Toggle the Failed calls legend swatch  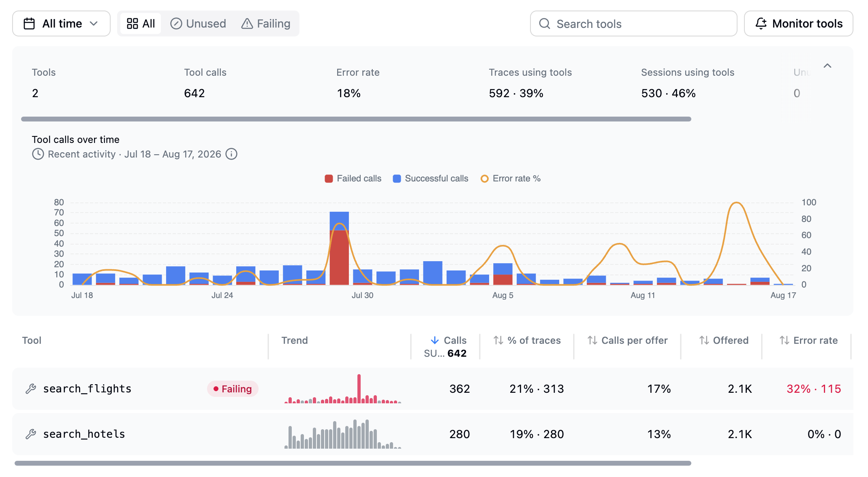coord(329,179)
